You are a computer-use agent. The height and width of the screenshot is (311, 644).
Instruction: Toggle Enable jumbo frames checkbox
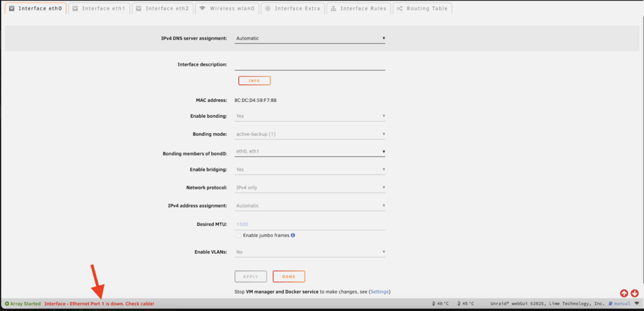tap(239, 236)
